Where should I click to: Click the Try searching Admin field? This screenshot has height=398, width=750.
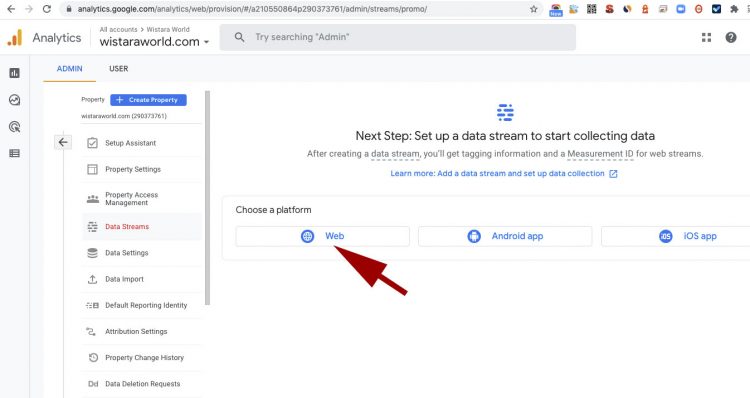click(x=397, y=37)
